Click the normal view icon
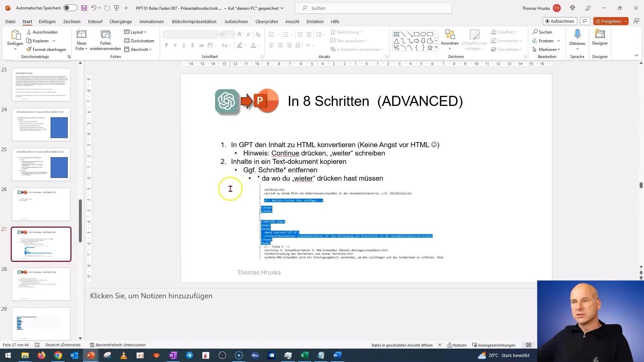This screenshot has width=644, height=362. [x=529, y=345]
